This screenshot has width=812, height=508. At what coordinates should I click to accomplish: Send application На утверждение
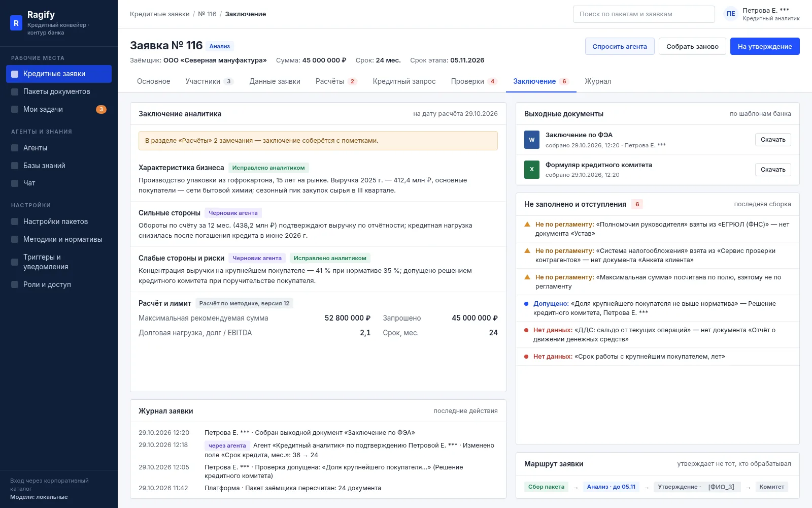tap(765, 46)
